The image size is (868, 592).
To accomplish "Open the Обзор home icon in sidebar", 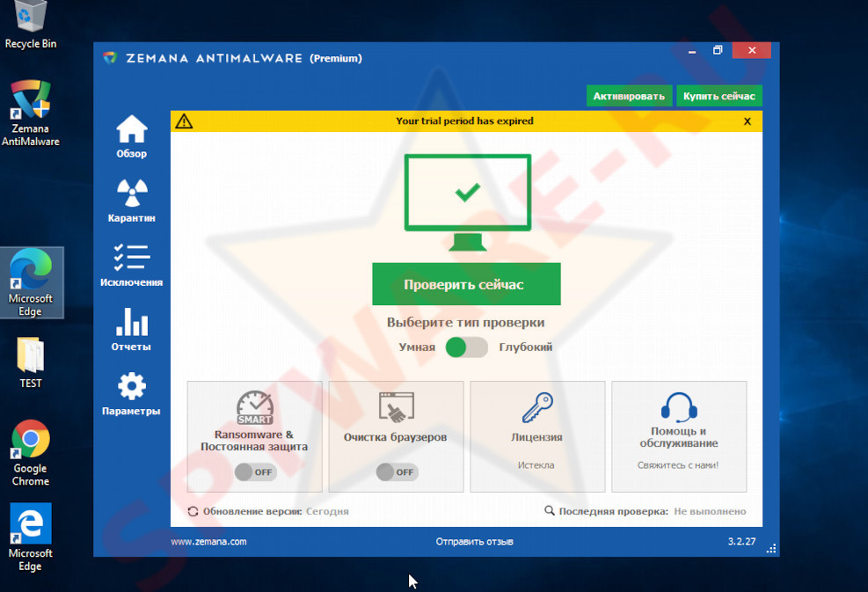I will point(132,129).
